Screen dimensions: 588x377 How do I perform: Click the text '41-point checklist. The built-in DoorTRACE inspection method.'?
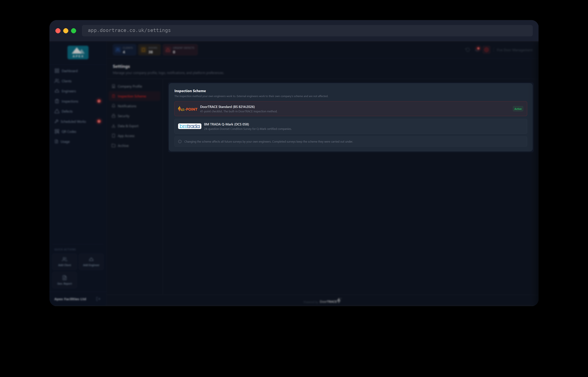pos(239,111)
